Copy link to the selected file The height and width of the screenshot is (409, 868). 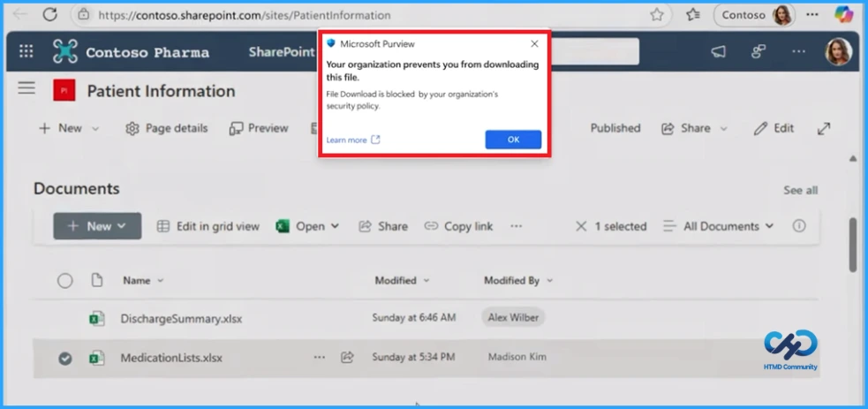pyautogui.click(x=458, y=226)
